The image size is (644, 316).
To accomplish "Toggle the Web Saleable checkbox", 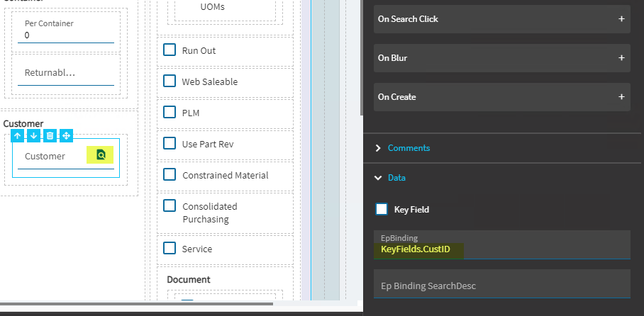I will pyautogui.click(x=170, y=81).
